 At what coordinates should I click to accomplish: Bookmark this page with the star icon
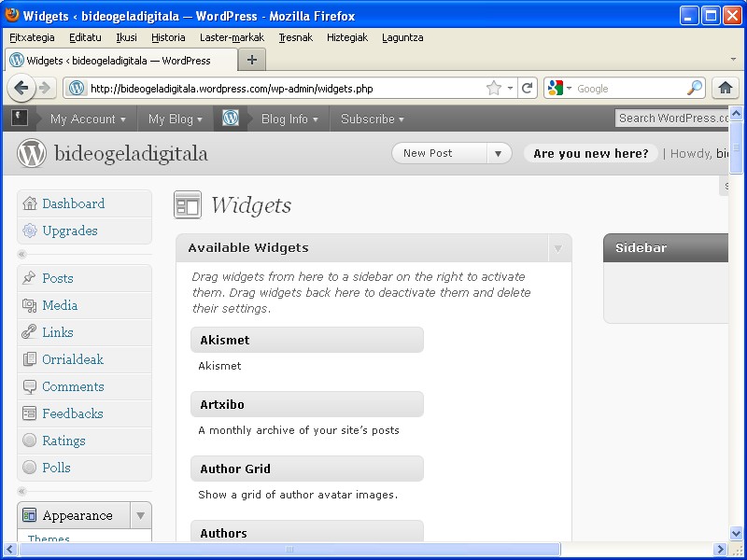[x=494, y=88]
